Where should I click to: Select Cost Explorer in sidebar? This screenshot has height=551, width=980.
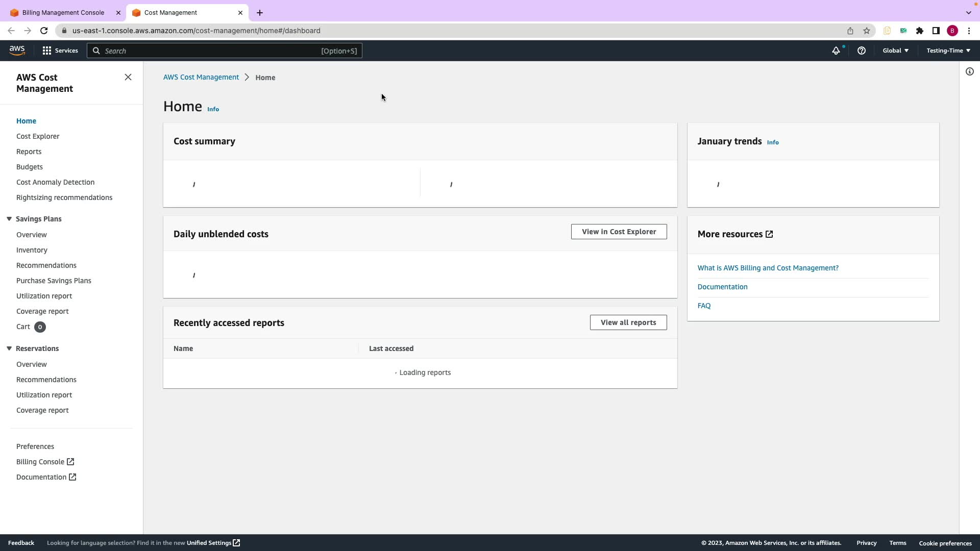coord(38,136)
